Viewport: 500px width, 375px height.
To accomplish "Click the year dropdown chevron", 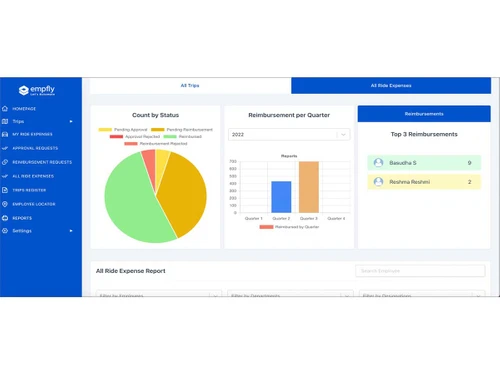I will click(x=343, y=135).
